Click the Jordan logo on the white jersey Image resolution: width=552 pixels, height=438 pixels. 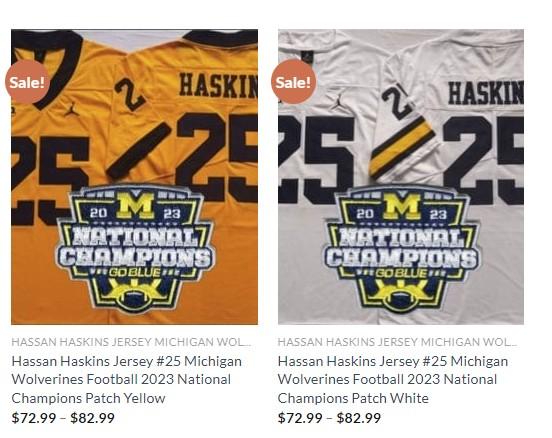338,101
